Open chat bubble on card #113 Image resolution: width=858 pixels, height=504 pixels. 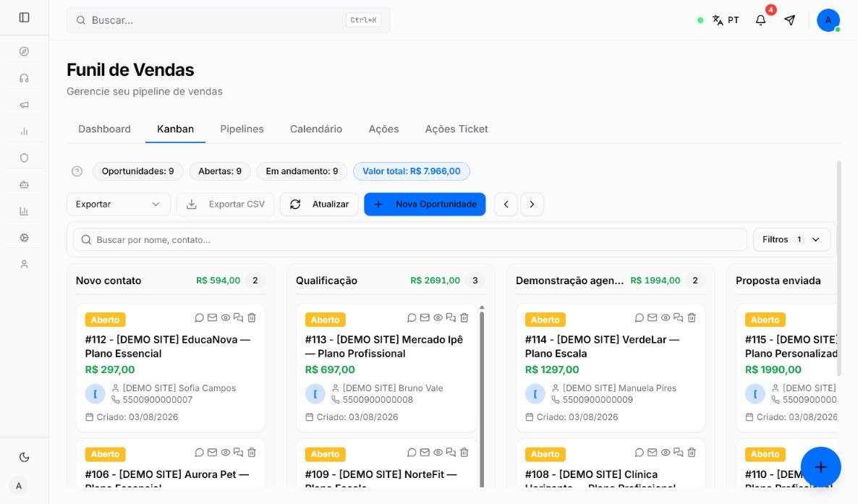(x=412, y=317)
